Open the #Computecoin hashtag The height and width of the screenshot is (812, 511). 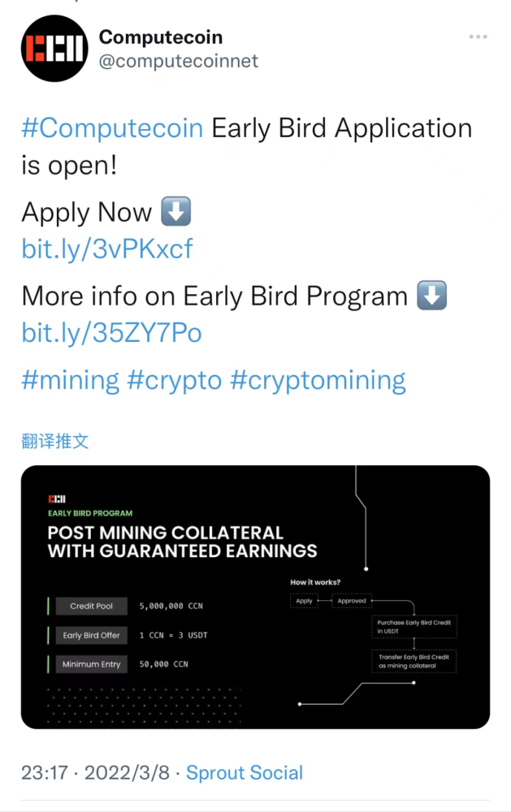(x=112, y=129)
